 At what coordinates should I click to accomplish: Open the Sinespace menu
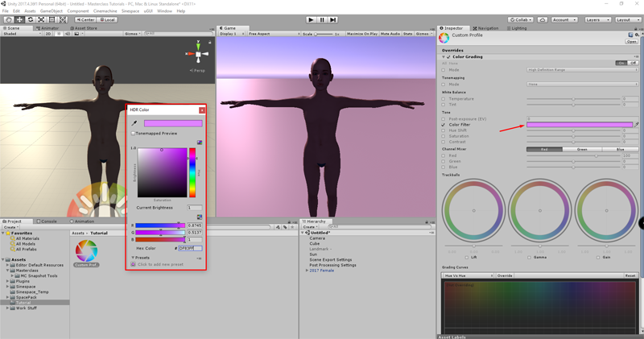tap(130, 11)
